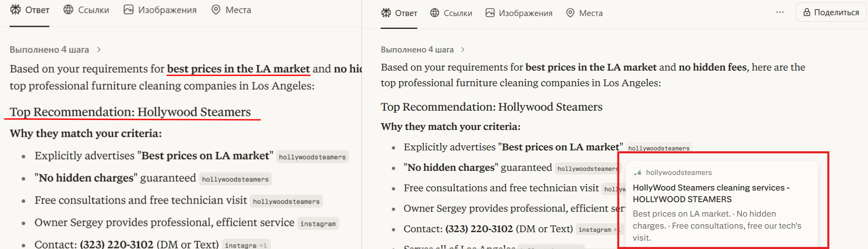Open the Ответ tab in left panel
The width and height of the screenshot is (868, 249).
30,10
